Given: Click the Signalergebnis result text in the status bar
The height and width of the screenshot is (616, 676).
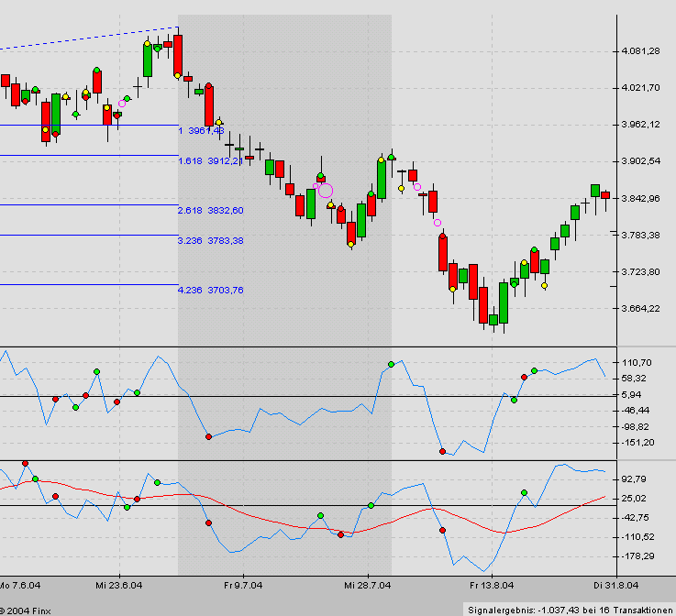Looking at the screenshot, I should pyautogui.click(x=568, y=609).
